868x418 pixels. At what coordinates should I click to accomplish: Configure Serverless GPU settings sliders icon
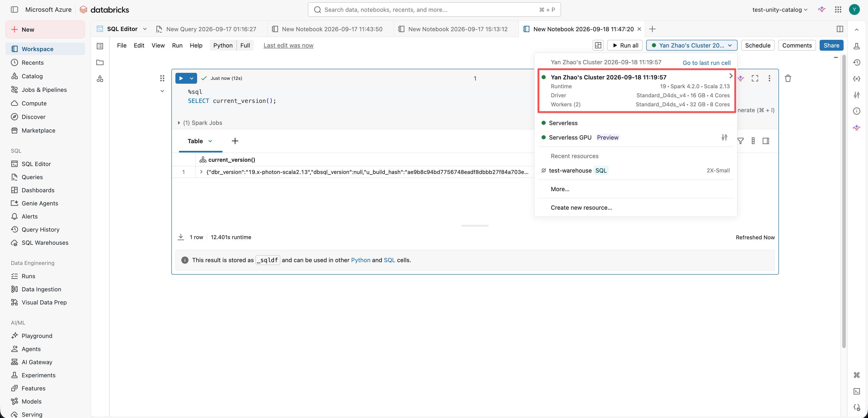click(x=724, y=137)
